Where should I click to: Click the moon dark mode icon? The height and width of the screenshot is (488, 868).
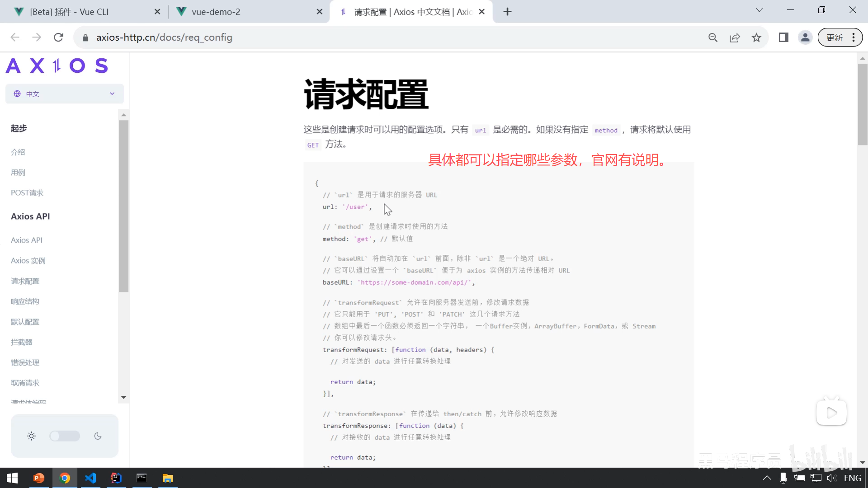pyautogui.click(x=98, y=436)
